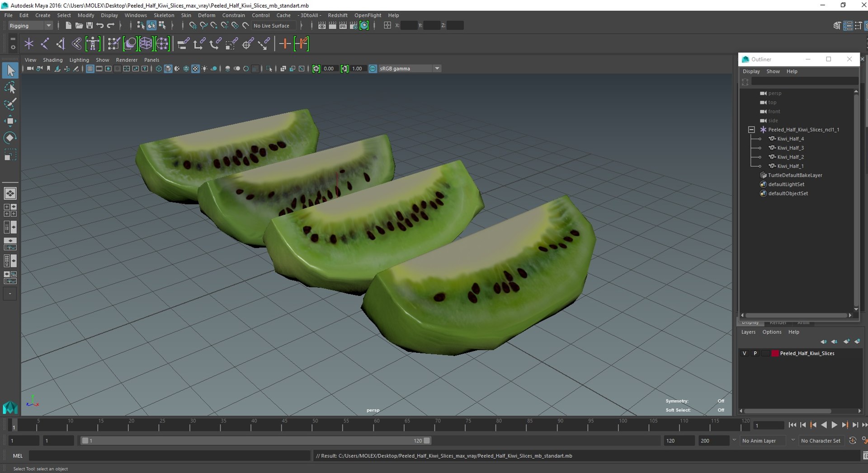Screen dimensions: 868x473
Task: Toggle wireframe shading in viewport toolbar
Action: pyautogui.click(x=159, y=69)
